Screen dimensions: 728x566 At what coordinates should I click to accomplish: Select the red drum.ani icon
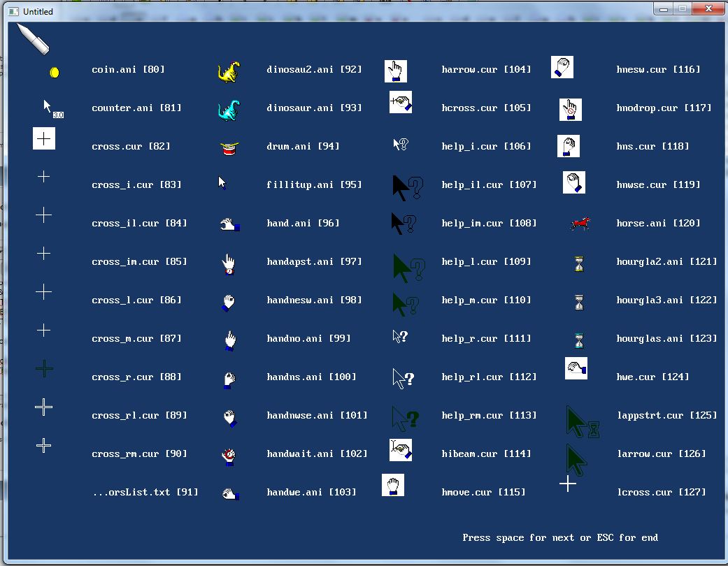(x=229, y=148)
